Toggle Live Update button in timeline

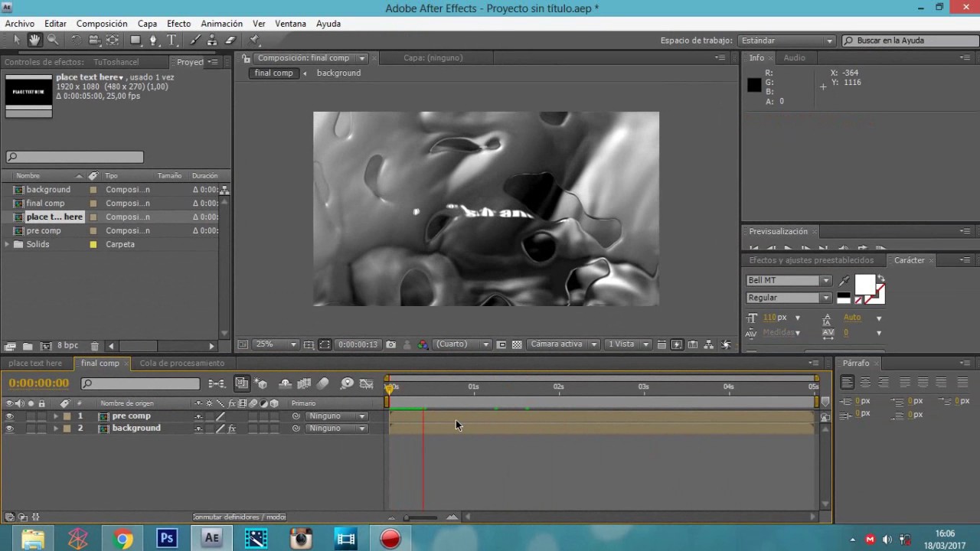[242, 383]
